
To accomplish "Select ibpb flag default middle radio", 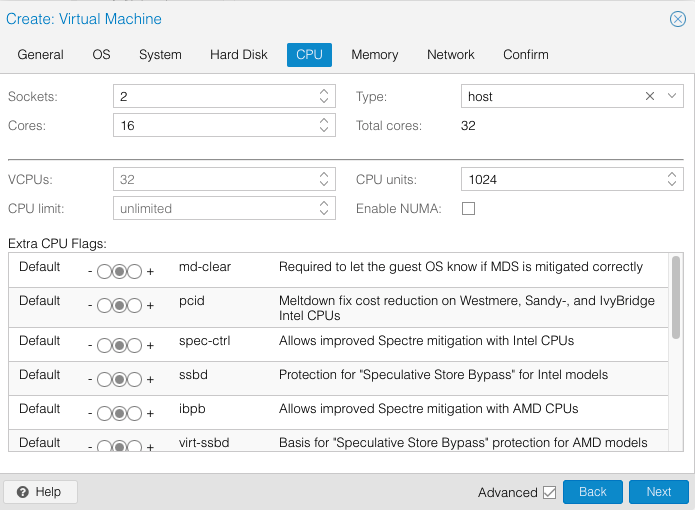I will pos(119,414).
